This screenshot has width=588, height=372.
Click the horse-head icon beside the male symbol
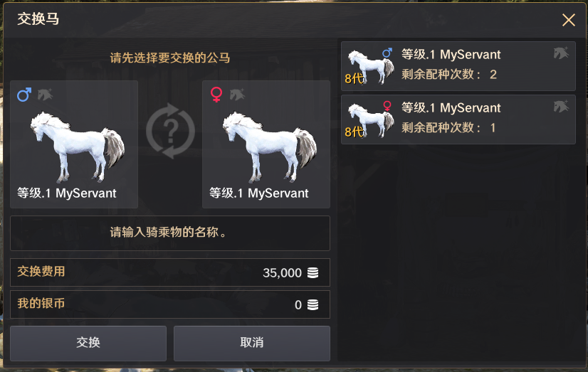pyautogui.click(x=45, y=95)
